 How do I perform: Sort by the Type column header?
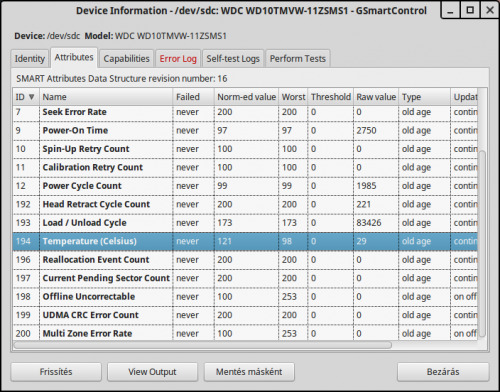(x=425, y=97)
